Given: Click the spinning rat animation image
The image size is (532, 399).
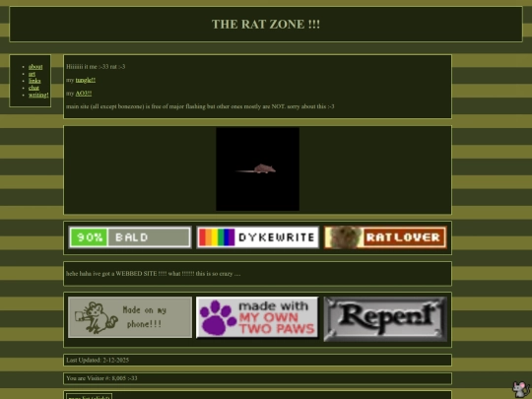Looking at the screenshot, I should 257,169.
